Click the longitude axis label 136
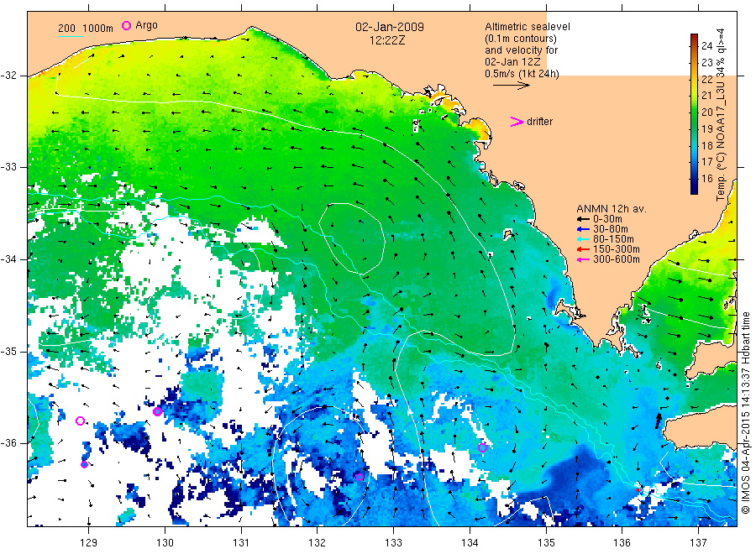756x554 pixels. (622, 543)
